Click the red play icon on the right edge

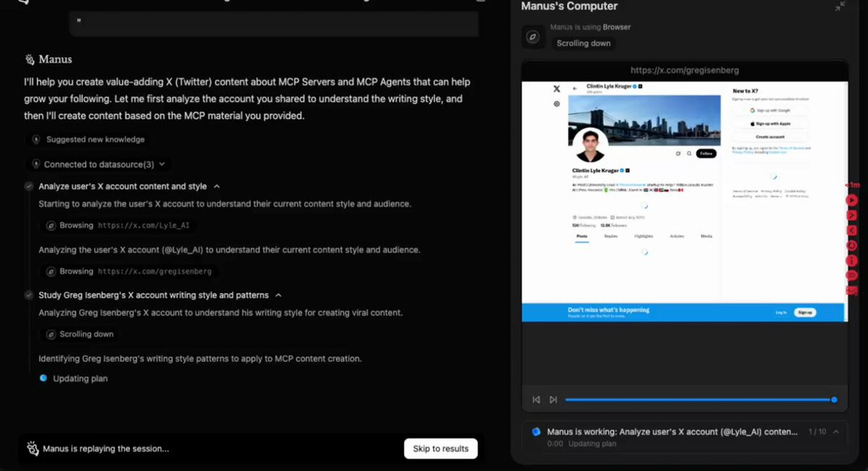click(852, 200)
